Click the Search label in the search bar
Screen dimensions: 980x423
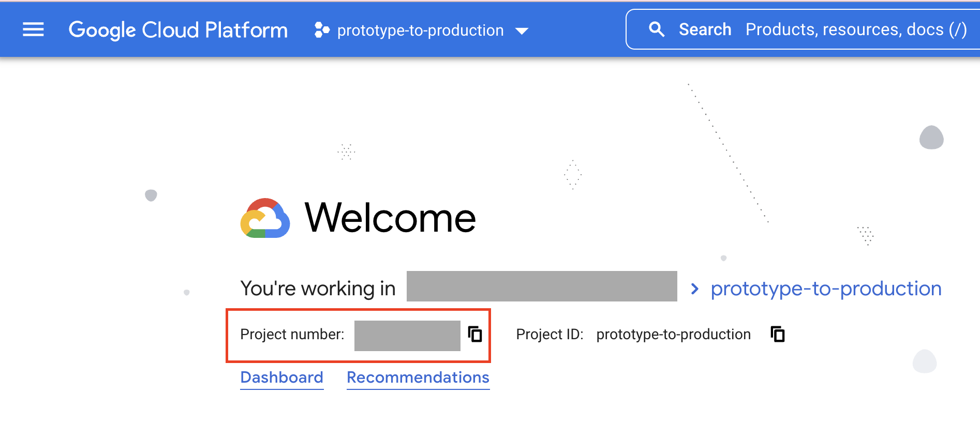coord(705,29)
